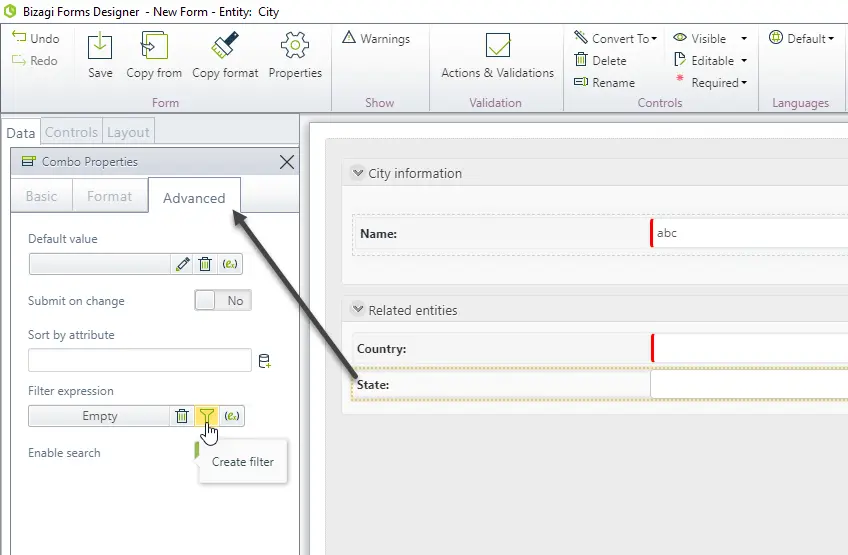
Task: Toggle Submit on change switch
Action: [223, 300]
